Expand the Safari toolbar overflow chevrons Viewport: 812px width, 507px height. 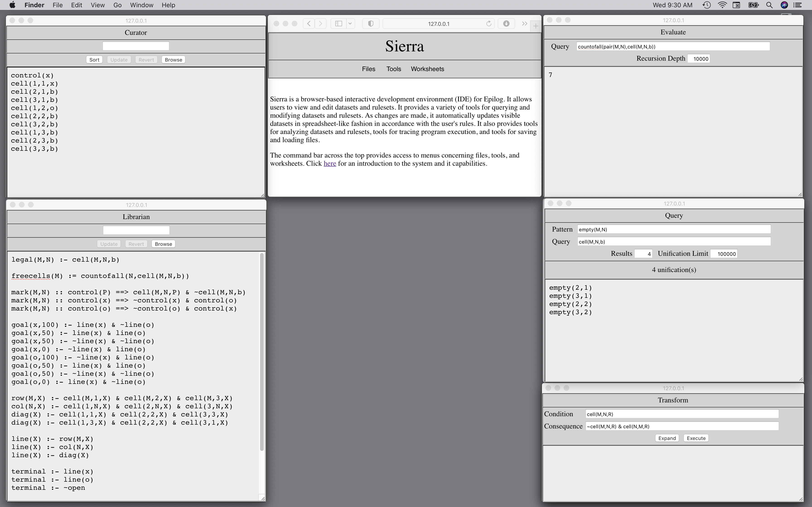[x=524, y=24]
